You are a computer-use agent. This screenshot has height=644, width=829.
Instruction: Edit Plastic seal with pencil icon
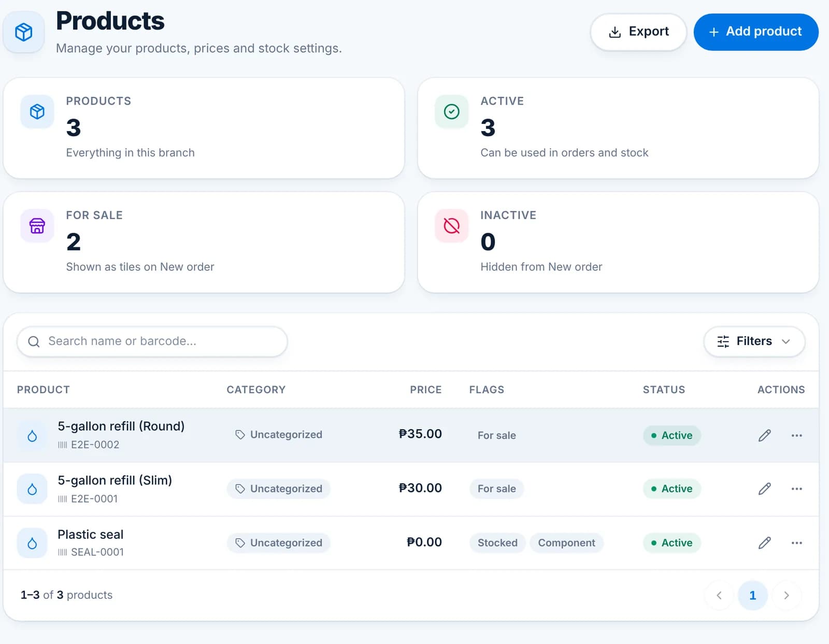pyautogui.click(x=765, y=542)
